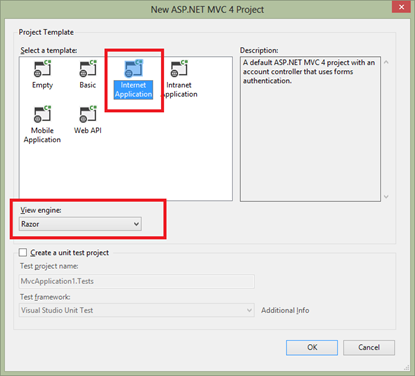The width and height of the screenshot is (415, 376).
Task: Select the Empty project template icon
Action: [x=42, y=69]
